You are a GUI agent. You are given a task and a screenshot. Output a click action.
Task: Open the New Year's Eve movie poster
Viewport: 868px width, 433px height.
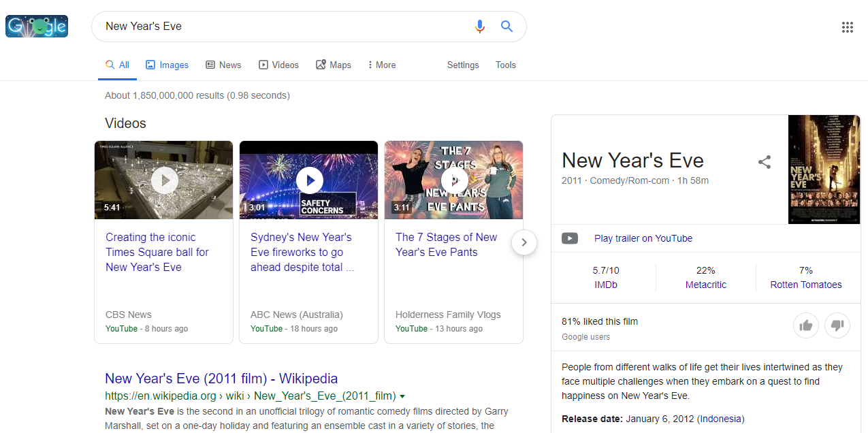(x=824, y=170)
